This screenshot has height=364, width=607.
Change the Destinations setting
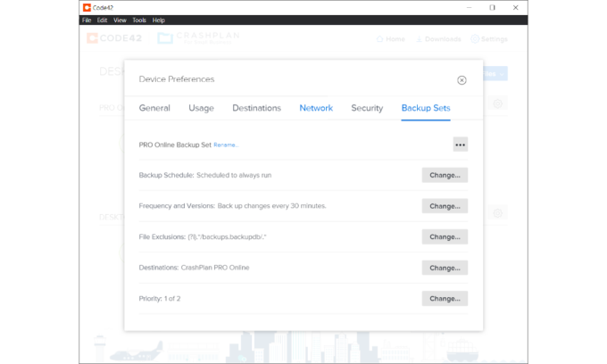445,268
